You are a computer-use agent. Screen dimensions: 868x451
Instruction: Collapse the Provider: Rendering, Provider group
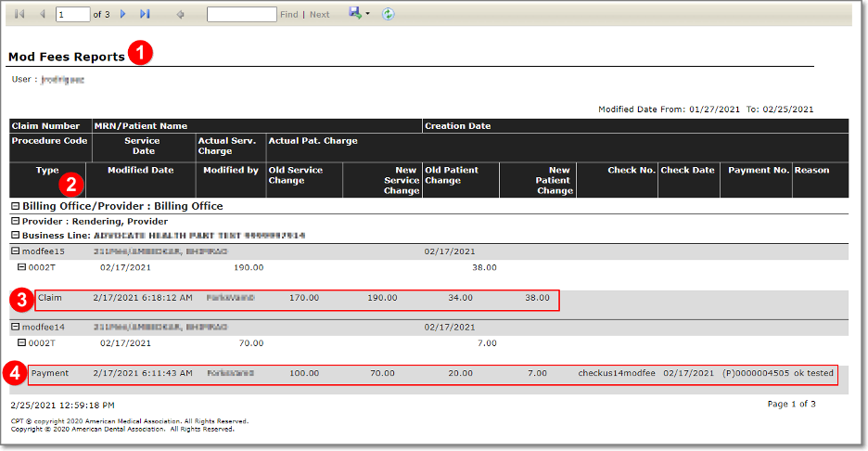(x=15, y=222)
